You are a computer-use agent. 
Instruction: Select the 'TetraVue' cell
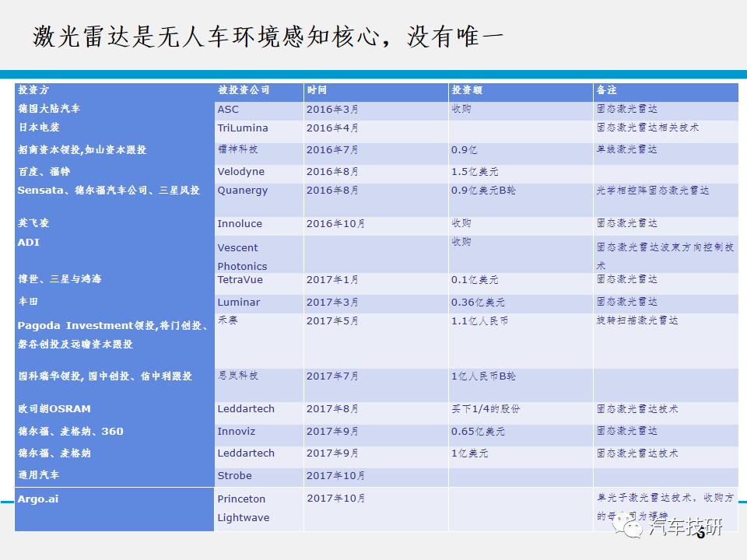(x=259, y=283)
